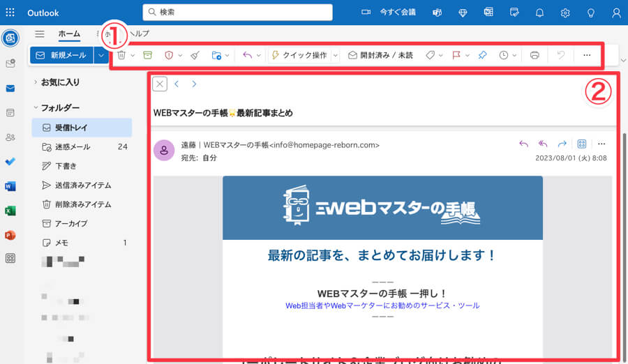Click the print icon in toolbar
Viewport: 628px width, 364px height.
coord(534,55)
